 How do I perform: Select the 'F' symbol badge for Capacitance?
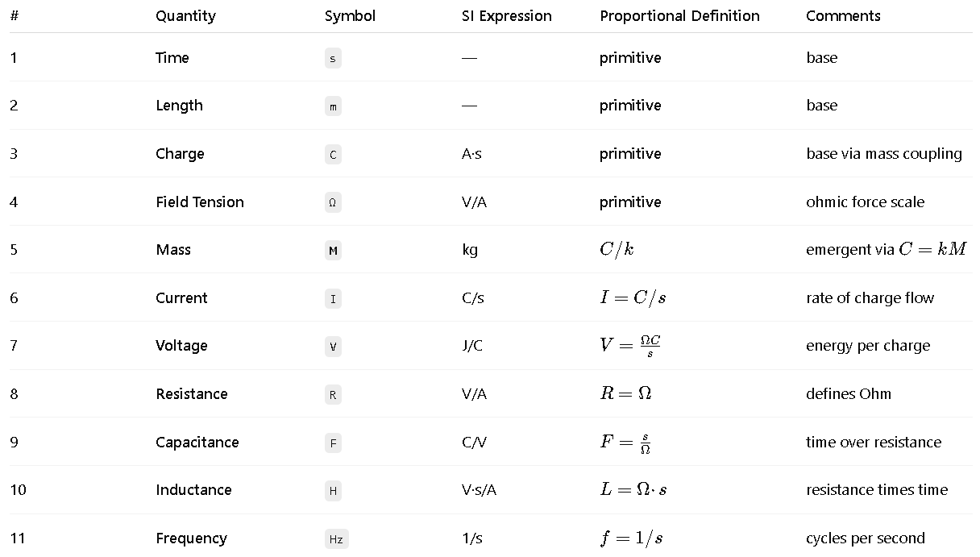point(333,443)
